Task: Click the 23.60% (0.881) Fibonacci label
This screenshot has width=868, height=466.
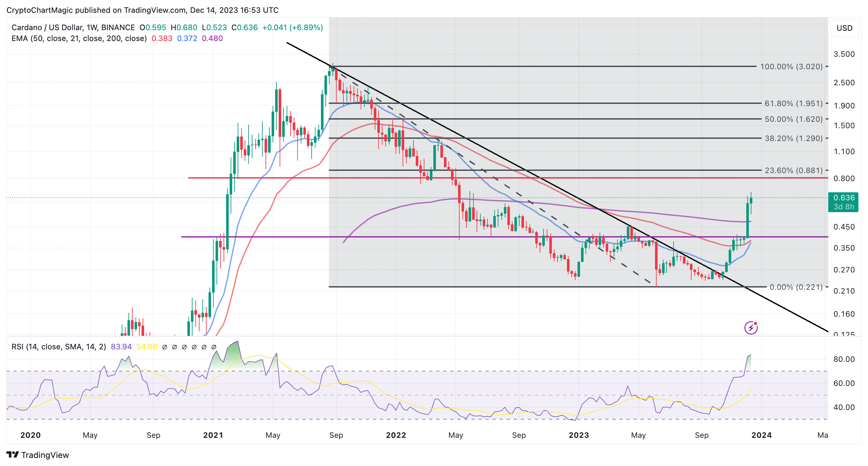Action: pyautogui.click(x=794, y=170)
